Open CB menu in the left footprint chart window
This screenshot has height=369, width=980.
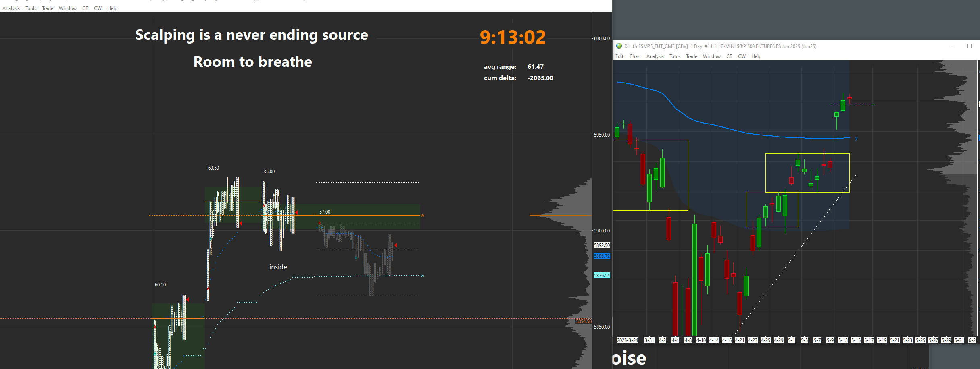[x=85, y=8]
